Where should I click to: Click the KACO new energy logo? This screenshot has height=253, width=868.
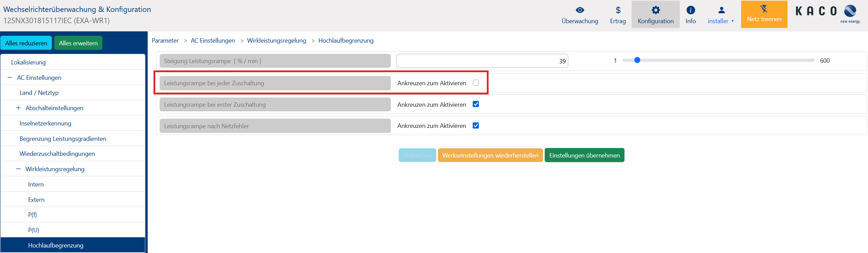click(x=828, y=13)
